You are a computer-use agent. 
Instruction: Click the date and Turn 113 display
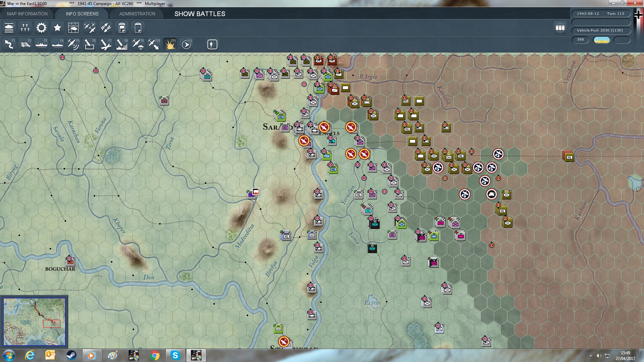(601, 13)
